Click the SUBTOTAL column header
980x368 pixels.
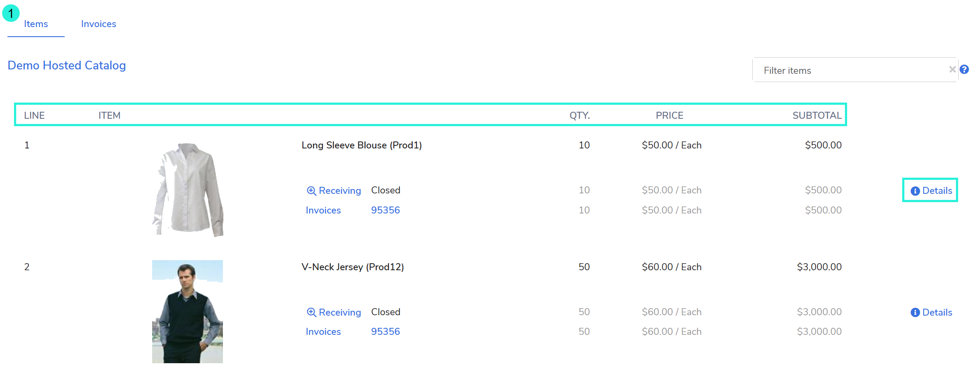817,116
